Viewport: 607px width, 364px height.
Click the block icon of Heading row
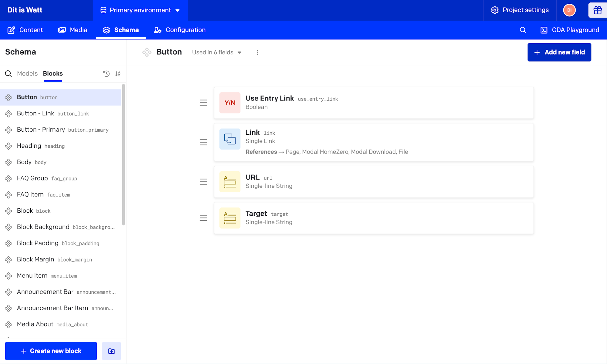click(x=8, y=146)
